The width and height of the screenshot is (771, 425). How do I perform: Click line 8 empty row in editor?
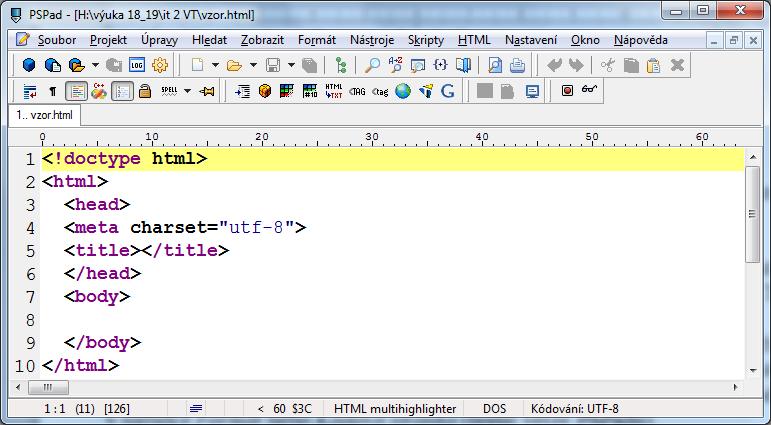click(x=392, y=320)
